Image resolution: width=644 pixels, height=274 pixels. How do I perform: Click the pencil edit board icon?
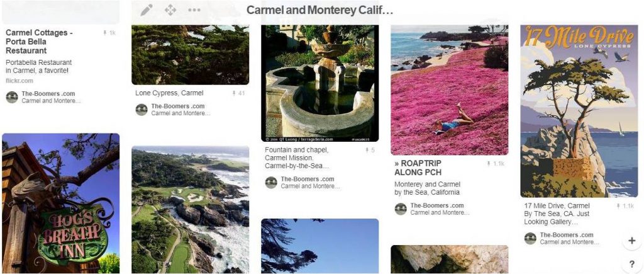146,10
